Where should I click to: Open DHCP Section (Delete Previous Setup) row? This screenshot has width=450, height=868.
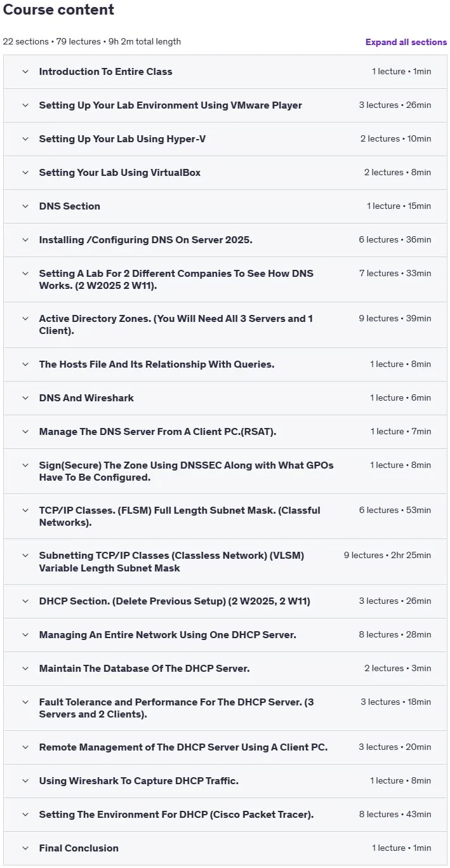pos(225,601)
